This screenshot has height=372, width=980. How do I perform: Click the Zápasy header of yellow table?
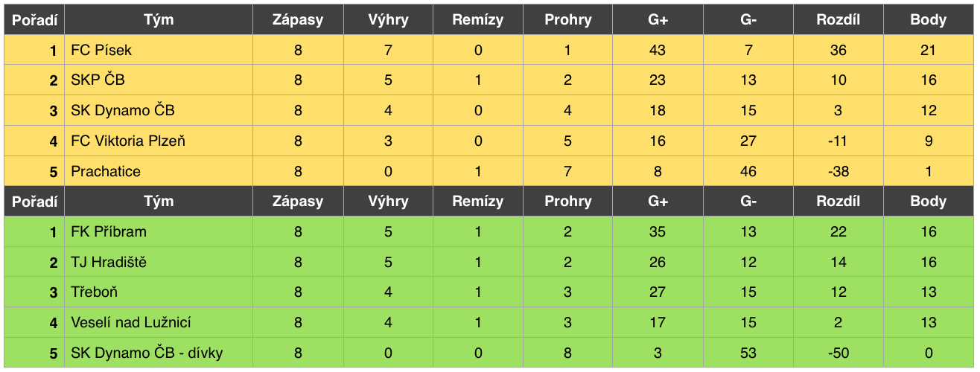pos(298,19)
